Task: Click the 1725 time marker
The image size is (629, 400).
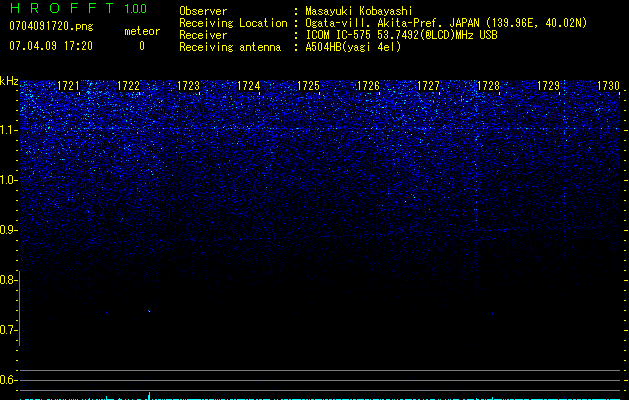Action: (x=308, y=86)
